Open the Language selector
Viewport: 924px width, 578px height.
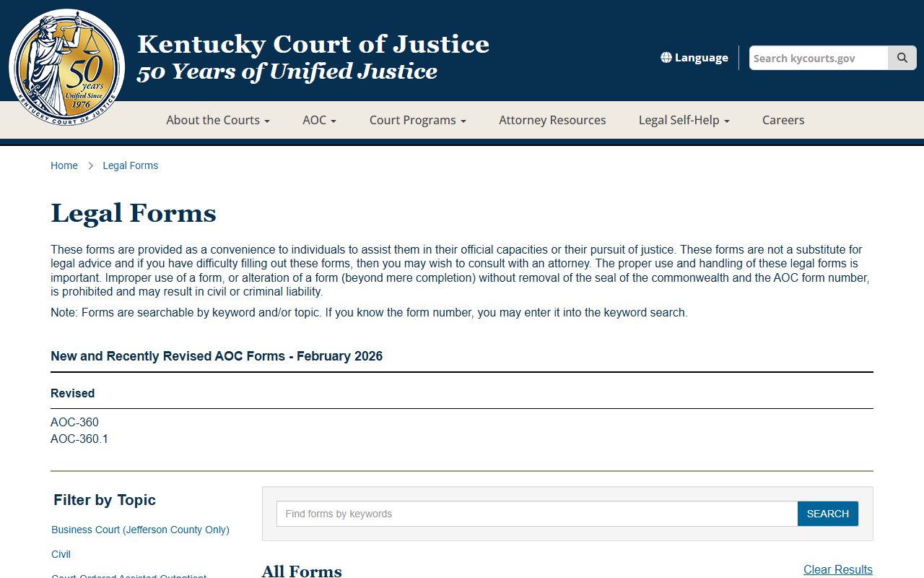click(694, 58)
